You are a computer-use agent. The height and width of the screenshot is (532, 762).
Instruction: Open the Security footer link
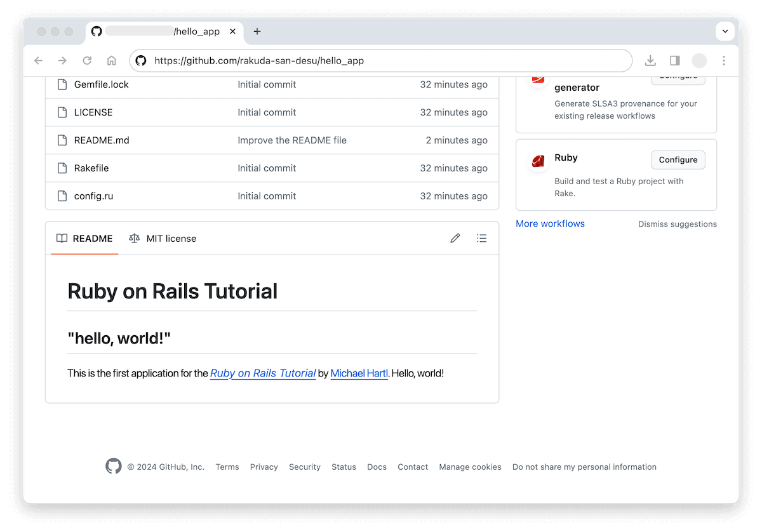(x=305, y=467)
